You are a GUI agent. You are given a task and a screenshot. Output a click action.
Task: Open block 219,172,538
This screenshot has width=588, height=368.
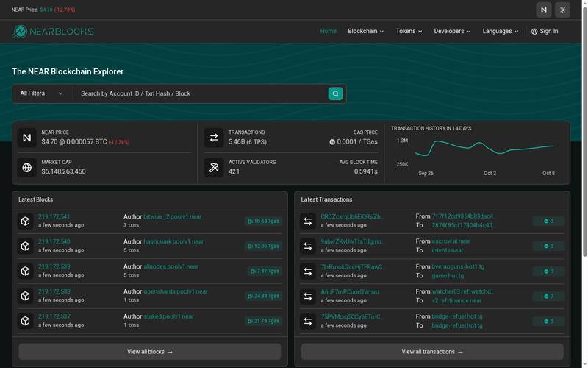pos(54,291)
